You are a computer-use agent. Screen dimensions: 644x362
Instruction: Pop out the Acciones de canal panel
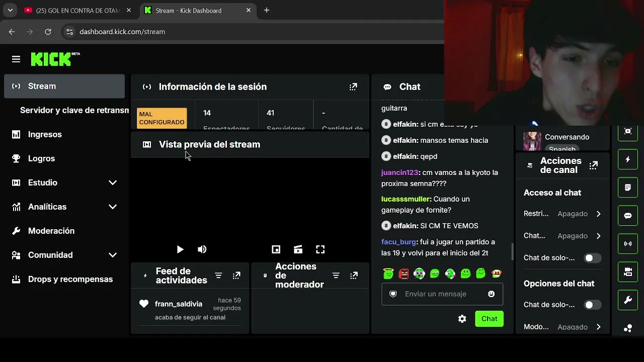(594, 165)
